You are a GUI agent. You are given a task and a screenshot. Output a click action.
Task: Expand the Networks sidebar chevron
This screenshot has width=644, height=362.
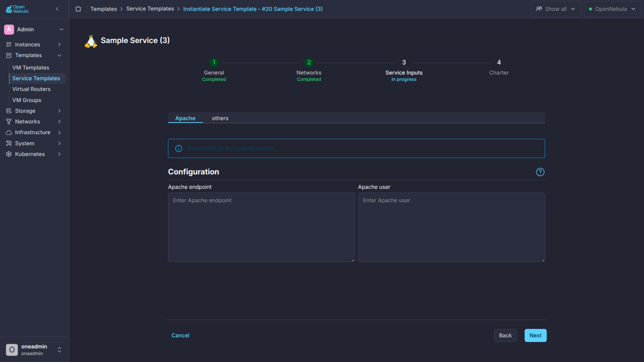pyautogui.click(x=59, y=122)
